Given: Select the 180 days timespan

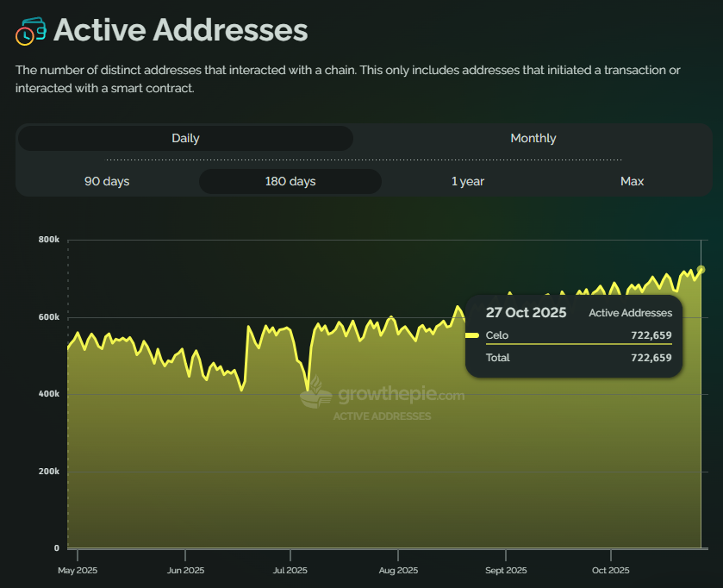Looking at the screenshot, I should coord(290,182).
